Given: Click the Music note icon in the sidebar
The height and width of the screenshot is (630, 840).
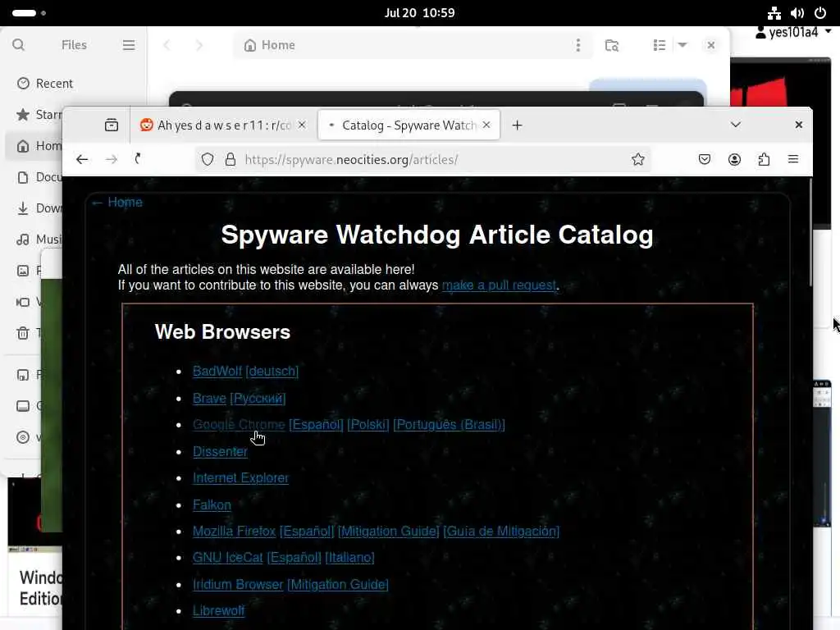Looking at the screenshot, I should (23, 240).
